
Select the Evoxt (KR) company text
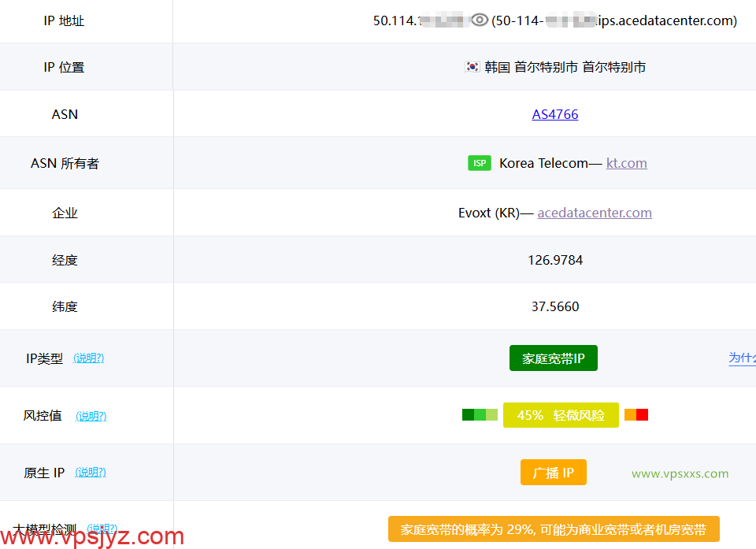coord(489,213)
